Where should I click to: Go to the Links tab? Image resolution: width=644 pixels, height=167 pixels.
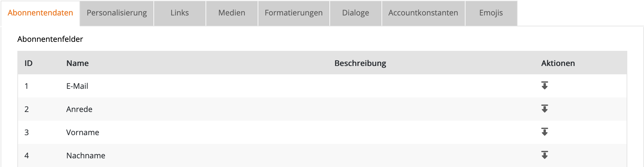click(179, 13)
